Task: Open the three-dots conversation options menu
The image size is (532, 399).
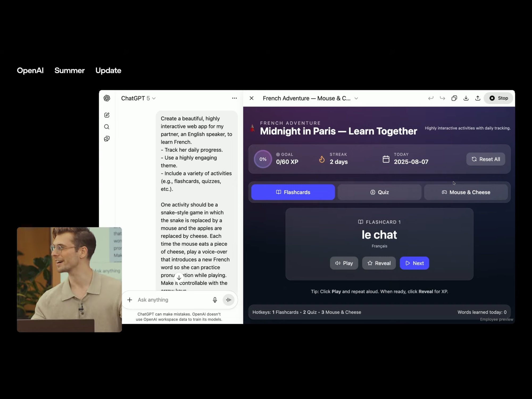Action: (x=234, y=98)
